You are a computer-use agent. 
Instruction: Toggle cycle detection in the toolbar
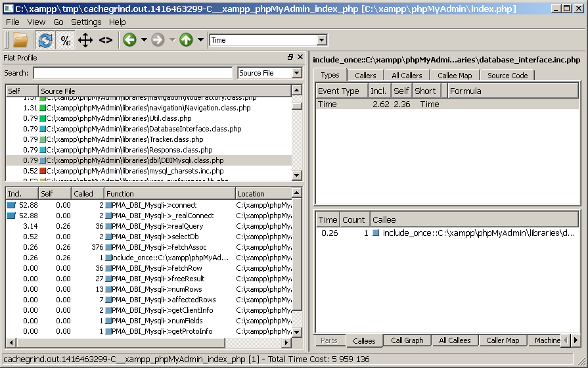tap(85, 40)
